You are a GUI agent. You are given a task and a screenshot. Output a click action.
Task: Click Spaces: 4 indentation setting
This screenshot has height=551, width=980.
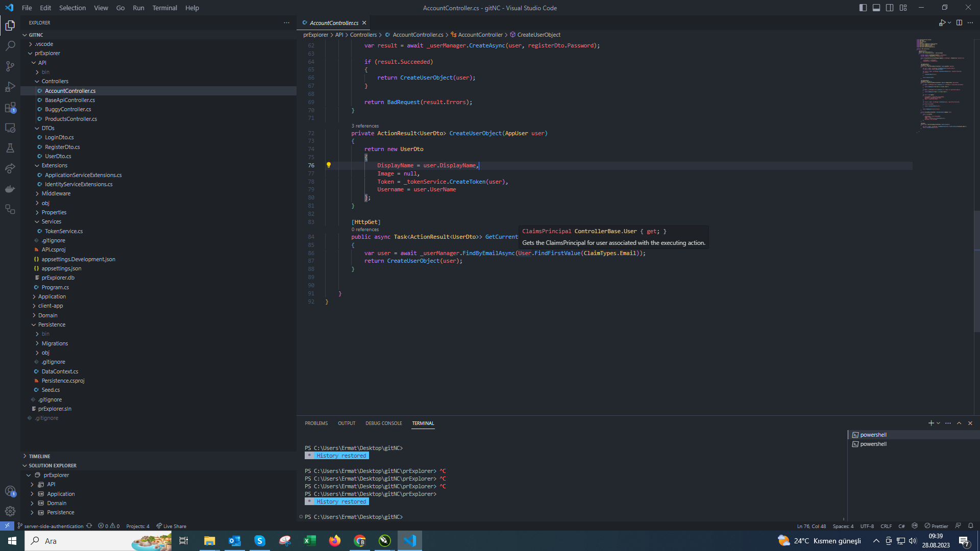tap(843, 526)
